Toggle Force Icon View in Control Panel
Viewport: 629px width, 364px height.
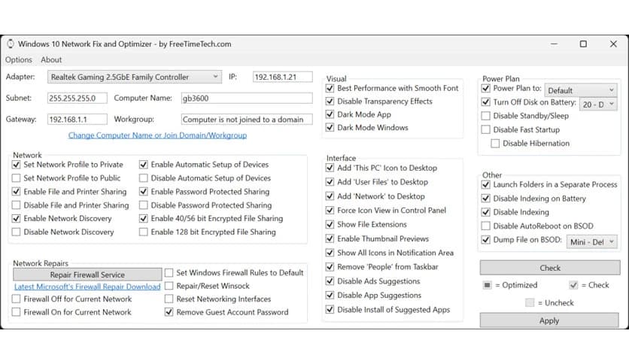click(330, 211)
